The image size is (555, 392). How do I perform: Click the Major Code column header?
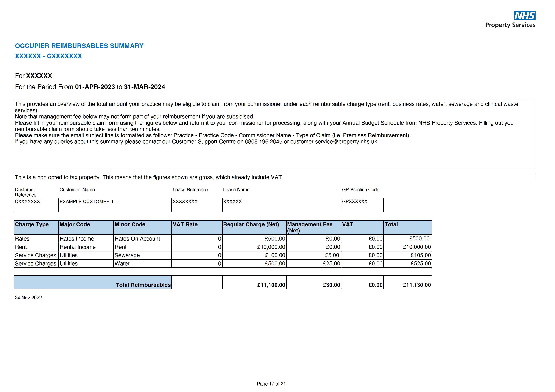(x=75, y=224)
